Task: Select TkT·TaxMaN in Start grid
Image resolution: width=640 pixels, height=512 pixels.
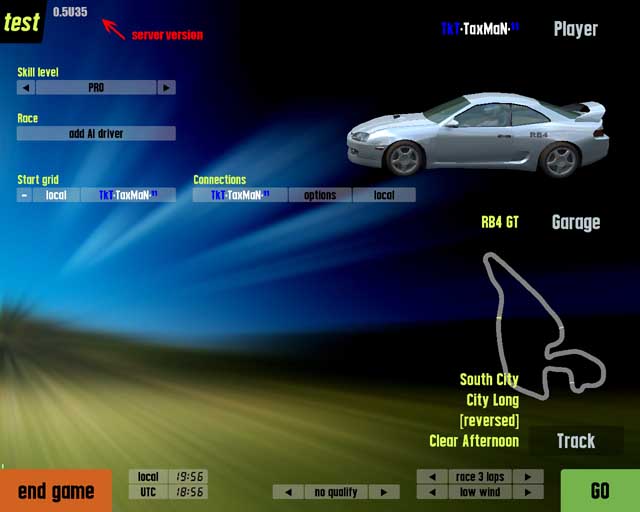Action: click(x=129, y=195)
